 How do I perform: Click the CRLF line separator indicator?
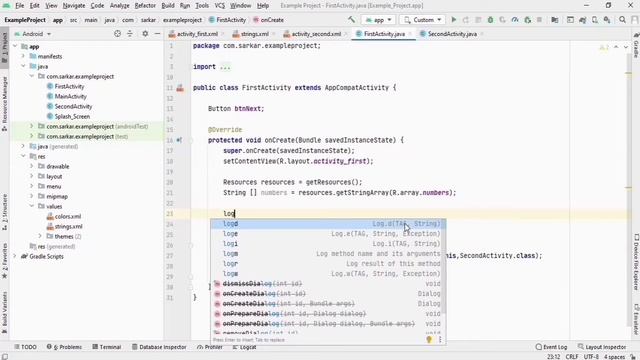571,357
